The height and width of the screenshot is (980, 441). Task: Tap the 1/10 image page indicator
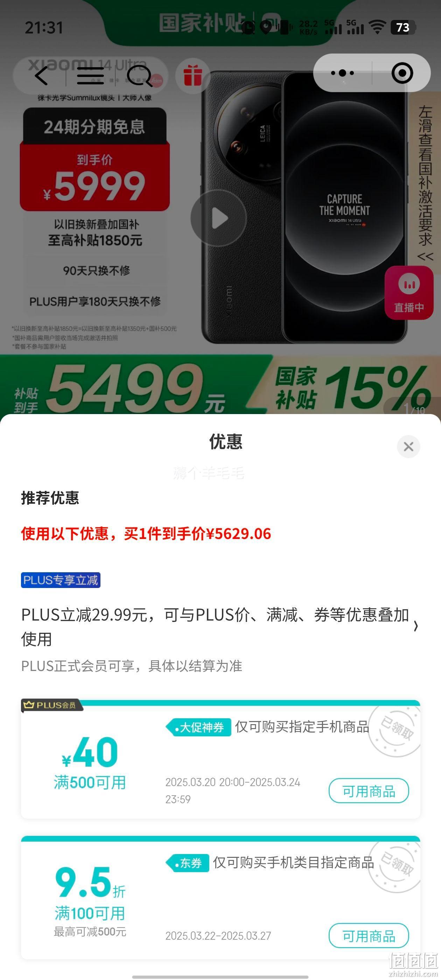coord(414,409)
